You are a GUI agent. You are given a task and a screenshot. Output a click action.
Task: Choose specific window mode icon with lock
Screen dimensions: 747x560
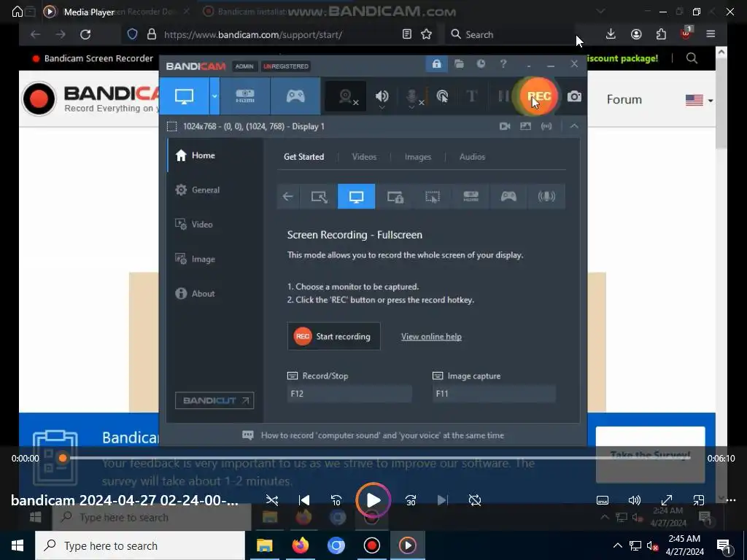click(x=395, y=196)
